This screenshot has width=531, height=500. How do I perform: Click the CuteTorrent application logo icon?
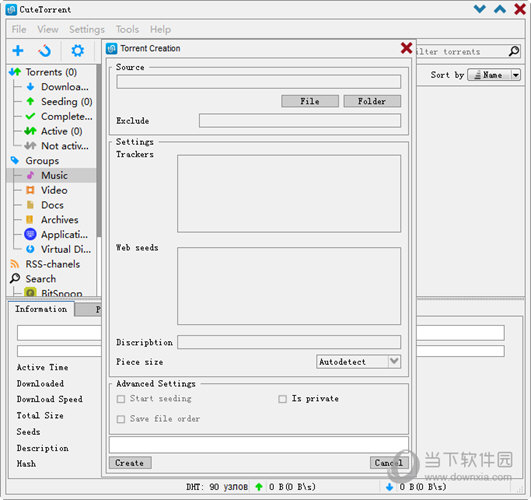coord(11,9)
